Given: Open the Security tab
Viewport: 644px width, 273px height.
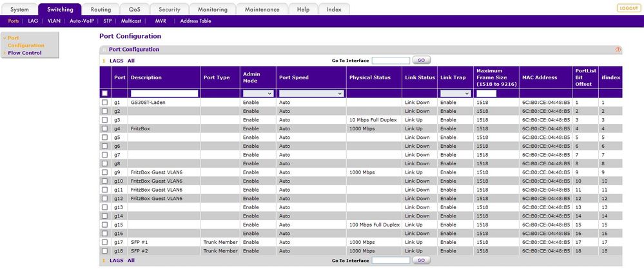Looking at the screenshot, I should pyautogui.click(x=169, y=10).
